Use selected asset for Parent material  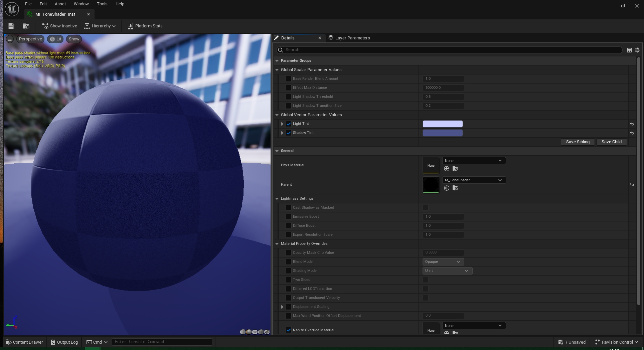pos(447,188)
